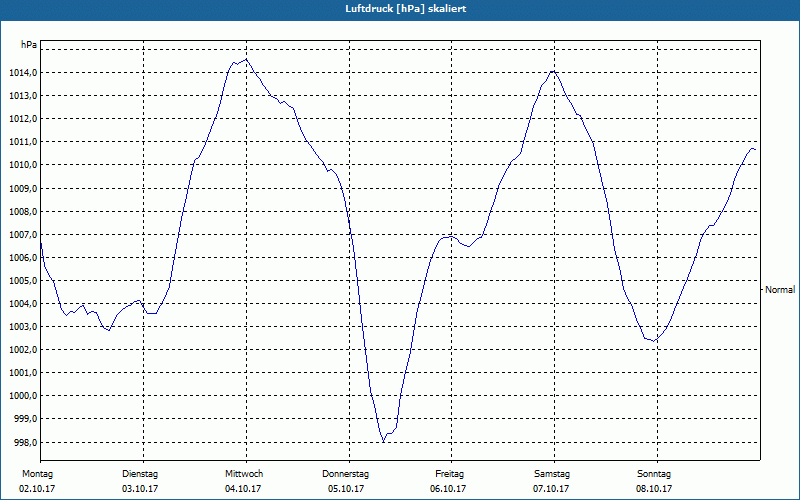Select the 05.10.17 date label
800x500 pixels.
pyautogui.click(x=346, y=489)
